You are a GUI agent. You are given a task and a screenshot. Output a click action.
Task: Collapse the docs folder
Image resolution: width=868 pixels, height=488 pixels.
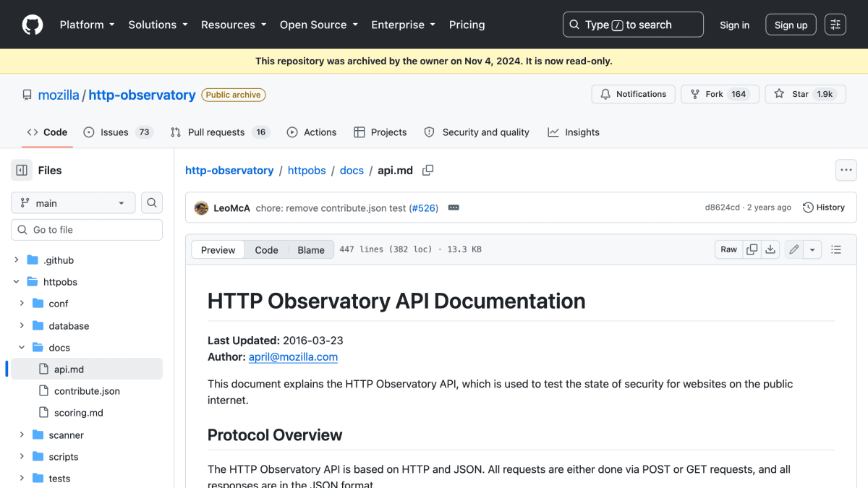(x=22, y=348)
